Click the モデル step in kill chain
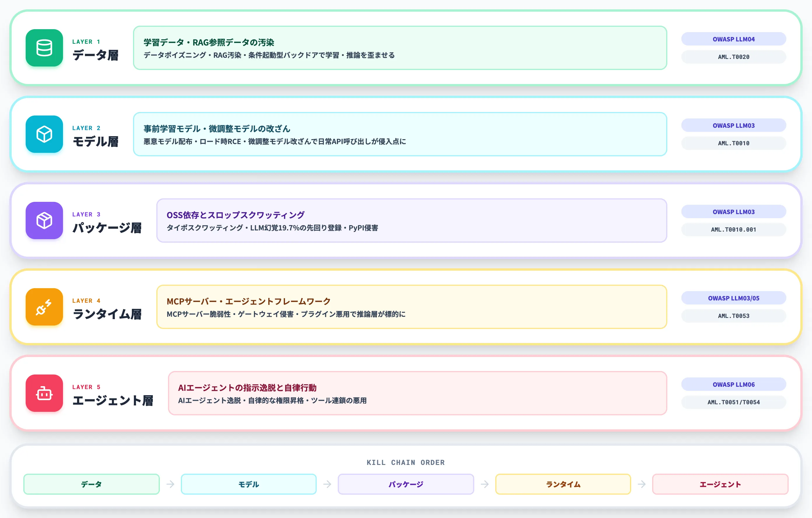 [x=249, y=484]
